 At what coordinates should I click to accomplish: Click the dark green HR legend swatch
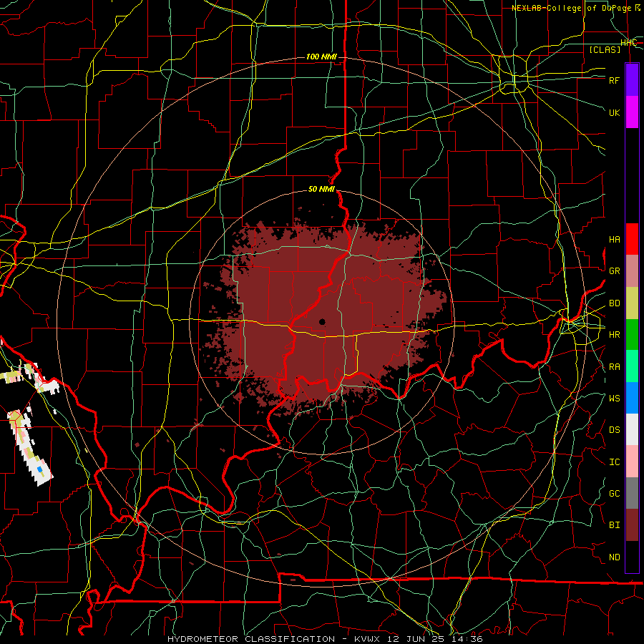[x=632, y=335]
